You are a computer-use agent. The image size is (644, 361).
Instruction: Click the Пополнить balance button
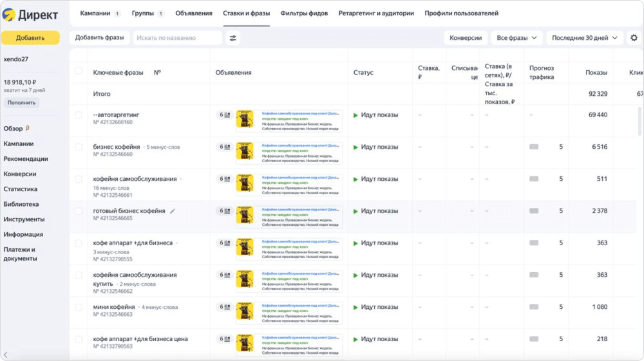(x=22, y=103)
